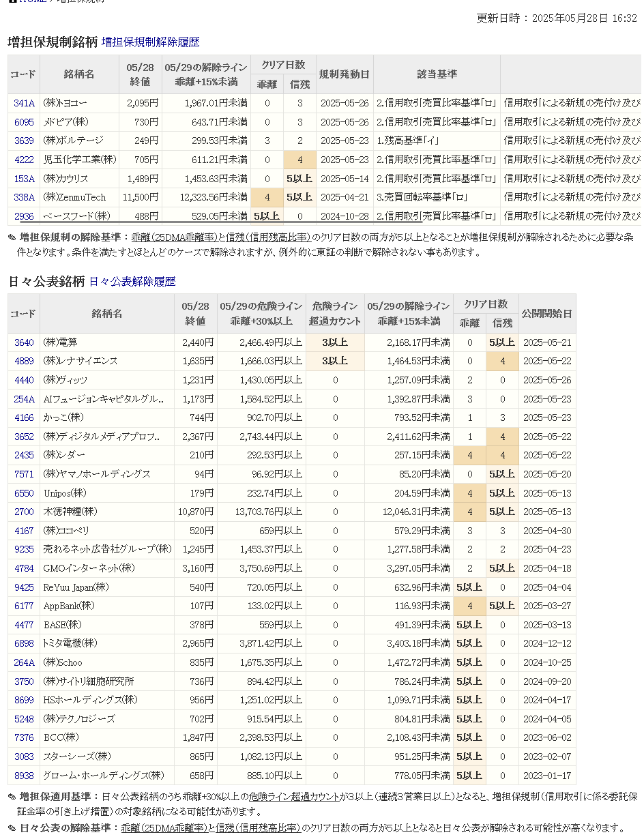Click underlined 危険ライン超過カウント term in the note
This screenshot has width=644, height=837.
294,796
